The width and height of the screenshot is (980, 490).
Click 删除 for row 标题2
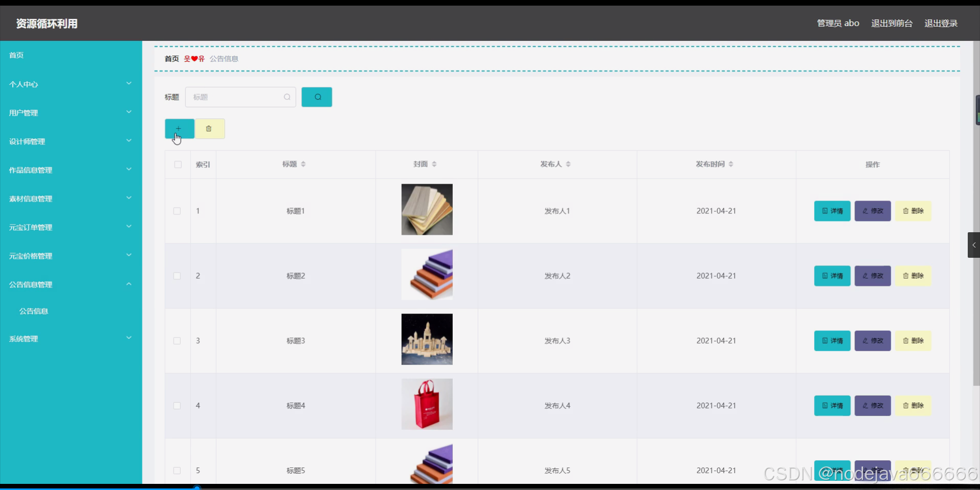tap(913, 276)
